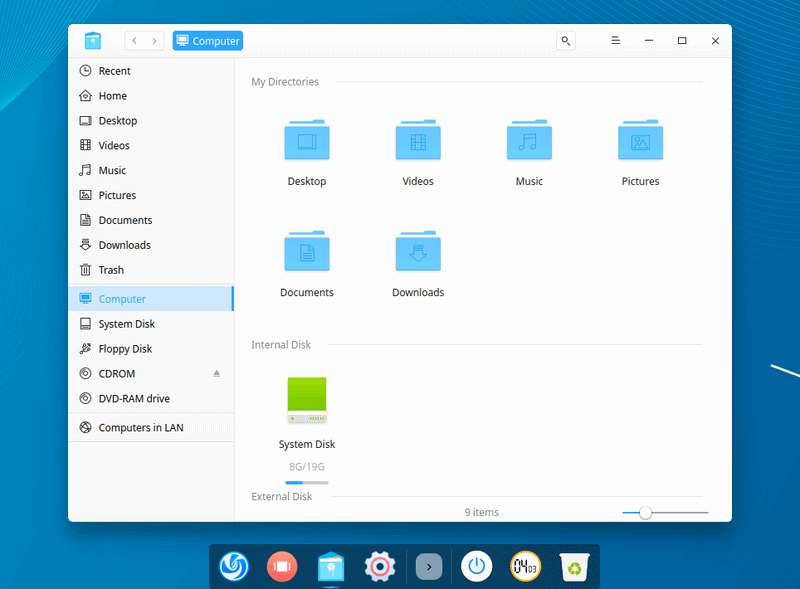Select Recent in the sidebar
This screenshot has width=800, height=589.
click(114, 71)
